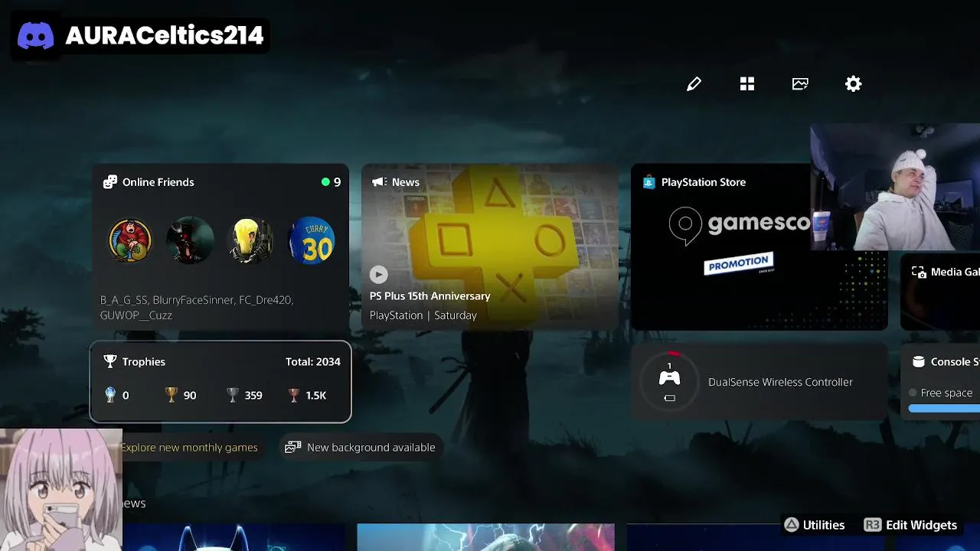Click the pencil edit icon
Viewport: 980px width, 551px height.
tap(694, 84)
